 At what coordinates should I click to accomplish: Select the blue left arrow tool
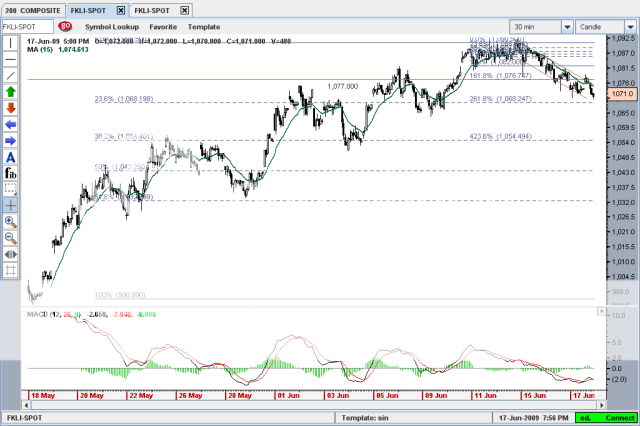pyautogui.click(x=10, y=124)
